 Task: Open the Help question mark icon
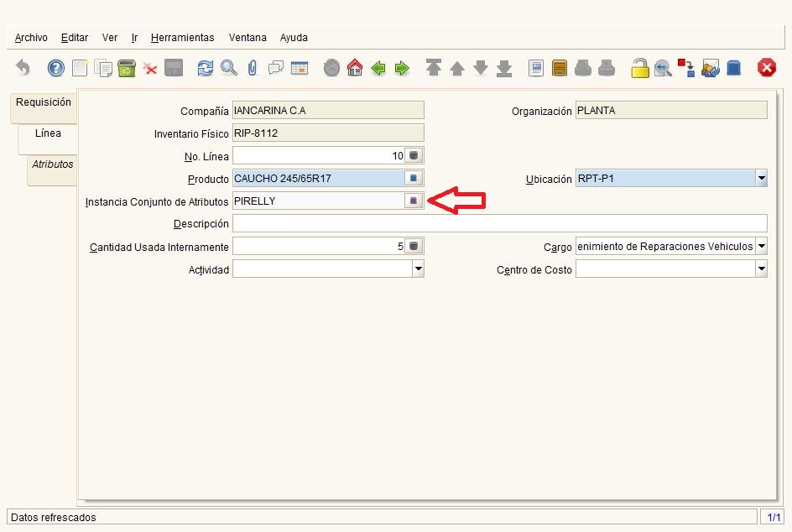(55, 68)
